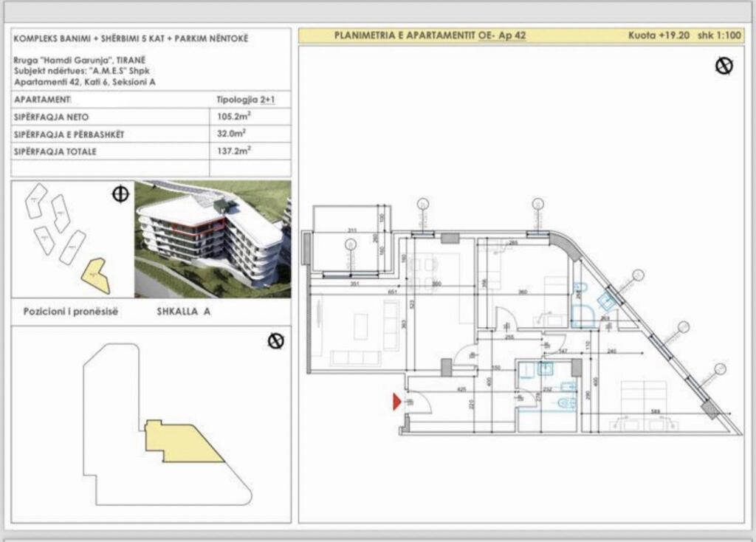Click the red entrance arrow marker
The width and height of the screenshot is (756, 542).
point(397,402)
